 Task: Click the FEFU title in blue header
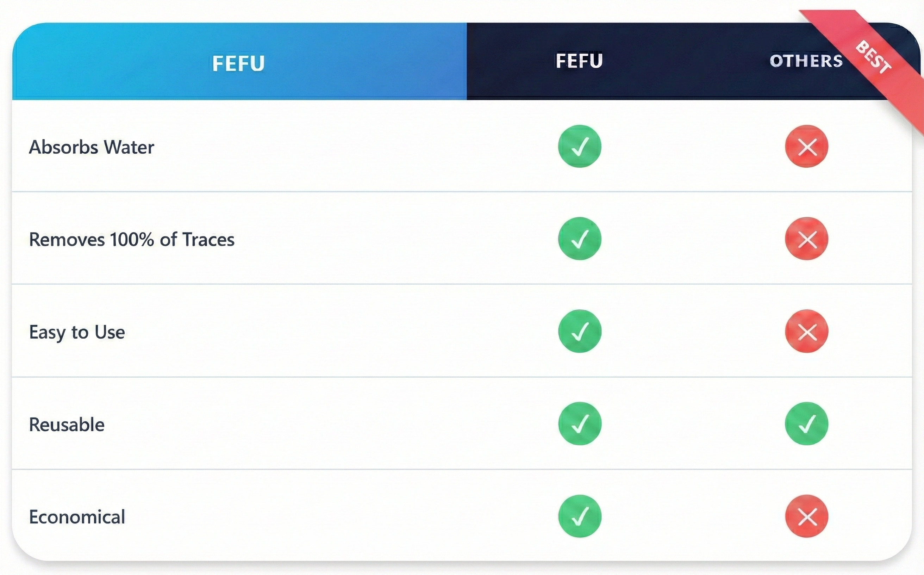coord(238,63)
